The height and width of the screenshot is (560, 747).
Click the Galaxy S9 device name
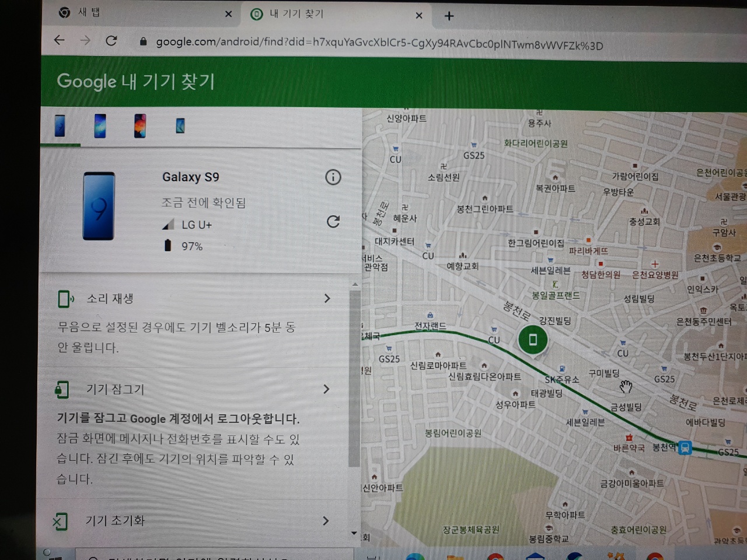191,177
